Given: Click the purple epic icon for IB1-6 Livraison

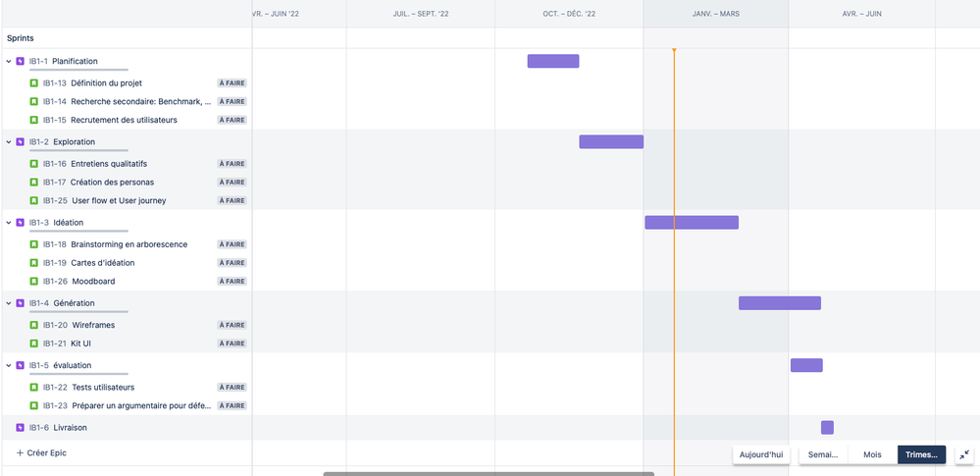Looking at the screenshot, I should 20,428.
